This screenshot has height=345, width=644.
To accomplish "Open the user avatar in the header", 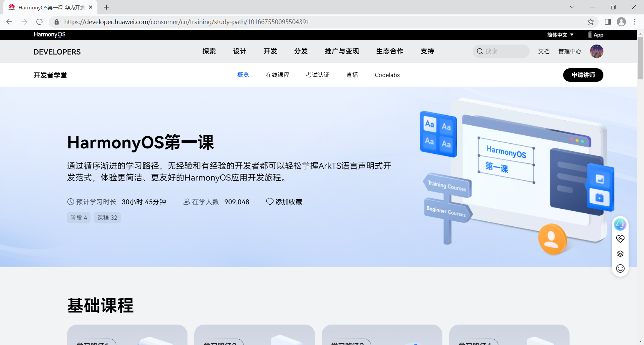I will tap(597, 51).
